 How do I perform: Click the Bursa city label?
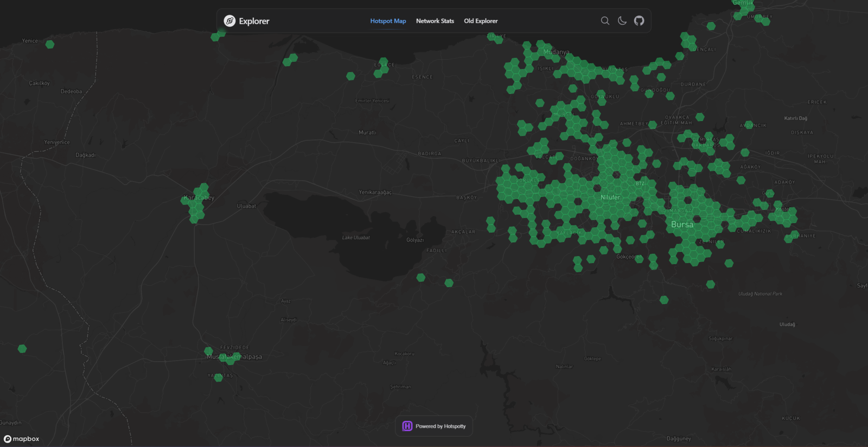pos(682,225)
